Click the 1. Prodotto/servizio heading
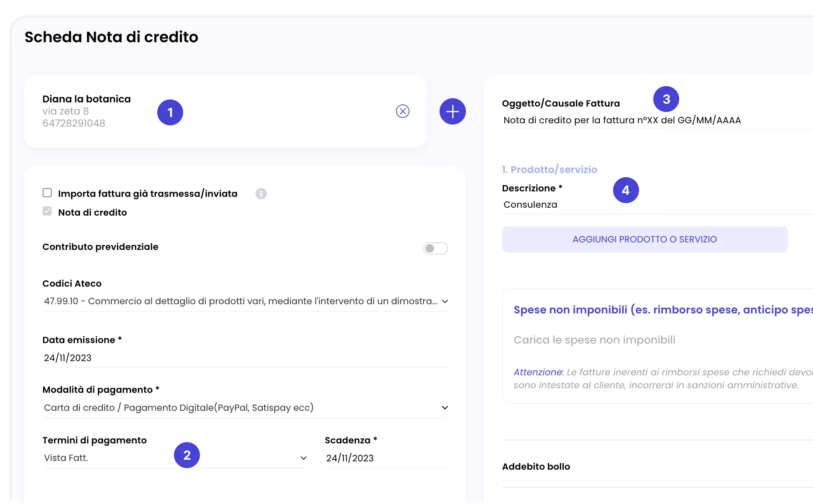This screenshot has height=504, width=813. 550,169
